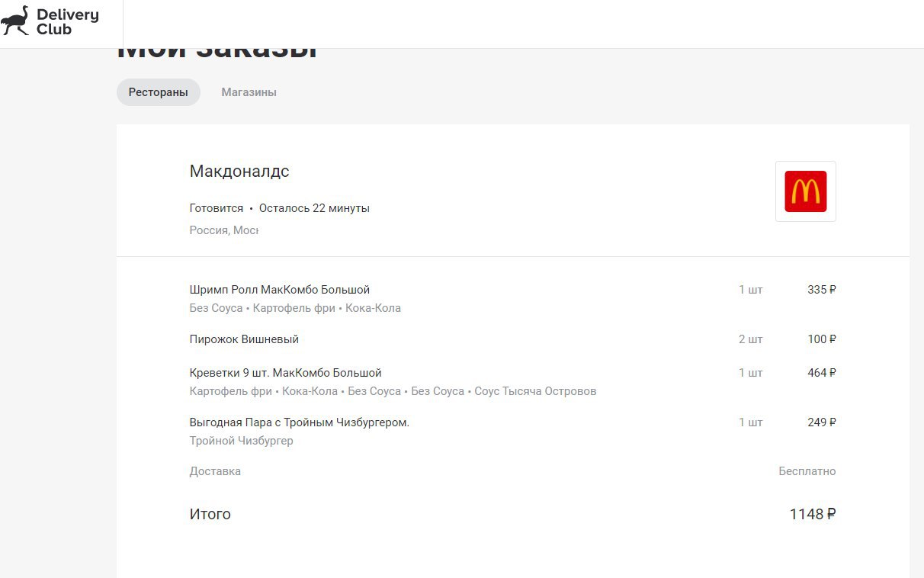Click the Итого label
924x578 pixels.
click(210, 514)
